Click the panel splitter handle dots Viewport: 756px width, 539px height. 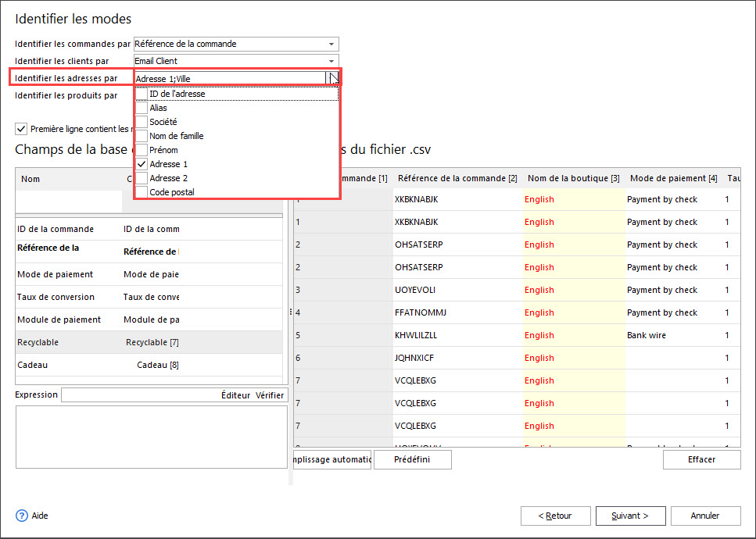[291, 312]
